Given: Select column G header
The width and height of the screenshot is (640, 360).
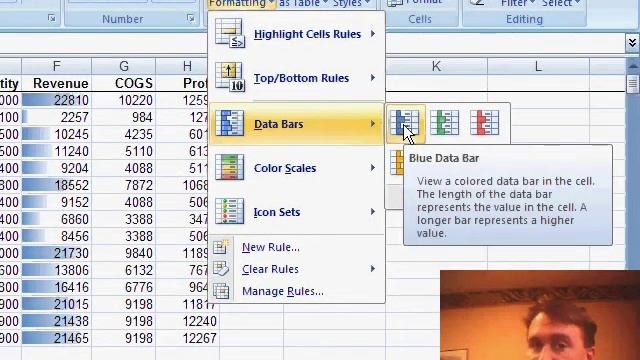Looking at the screenshot, I should (124, 66).
